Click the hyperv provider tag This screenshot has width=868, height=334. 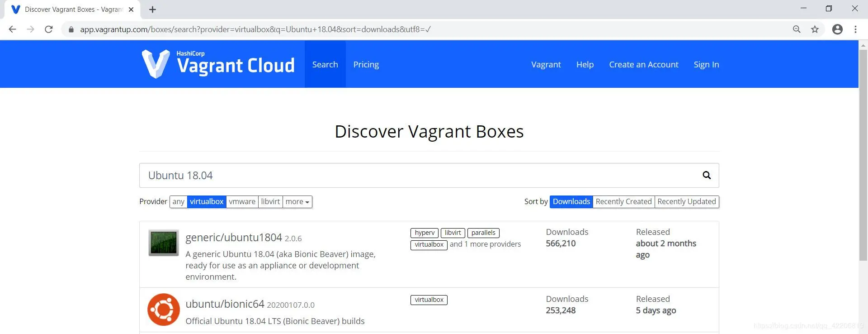tap(425, 233)
